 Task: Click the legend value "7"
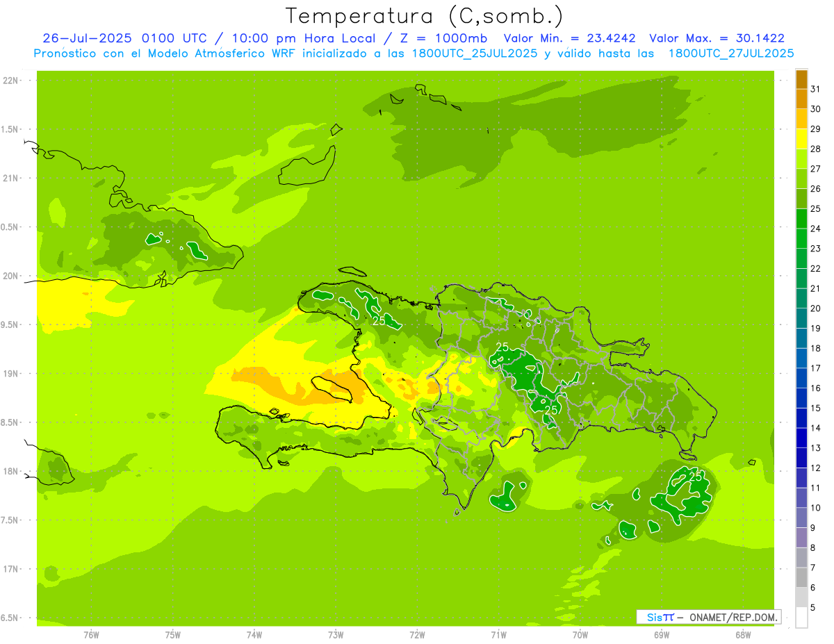pyautogui.click(x=813, y=568)
